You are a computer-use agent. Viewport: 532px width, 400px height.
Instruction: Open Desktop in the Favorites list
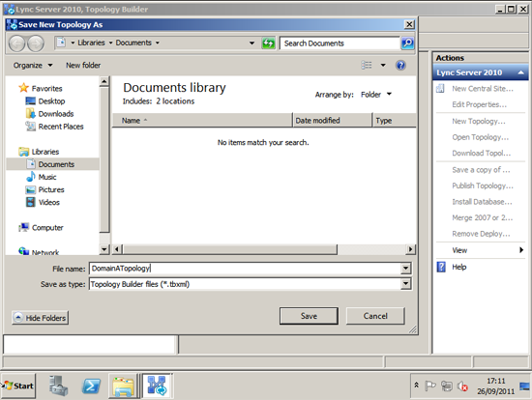point(51,101)
